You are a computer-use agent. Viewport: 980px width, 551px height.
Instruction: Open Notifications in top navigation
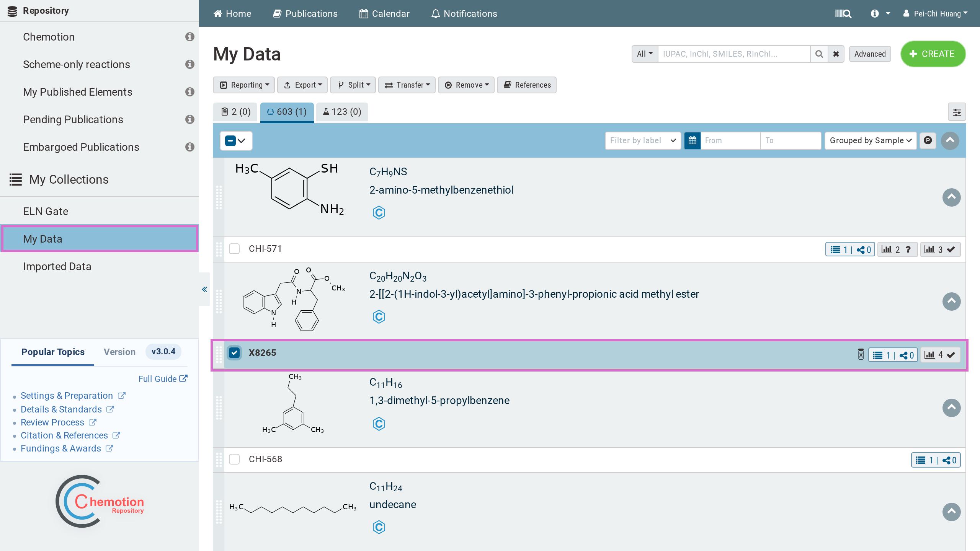tap(464, 14)
